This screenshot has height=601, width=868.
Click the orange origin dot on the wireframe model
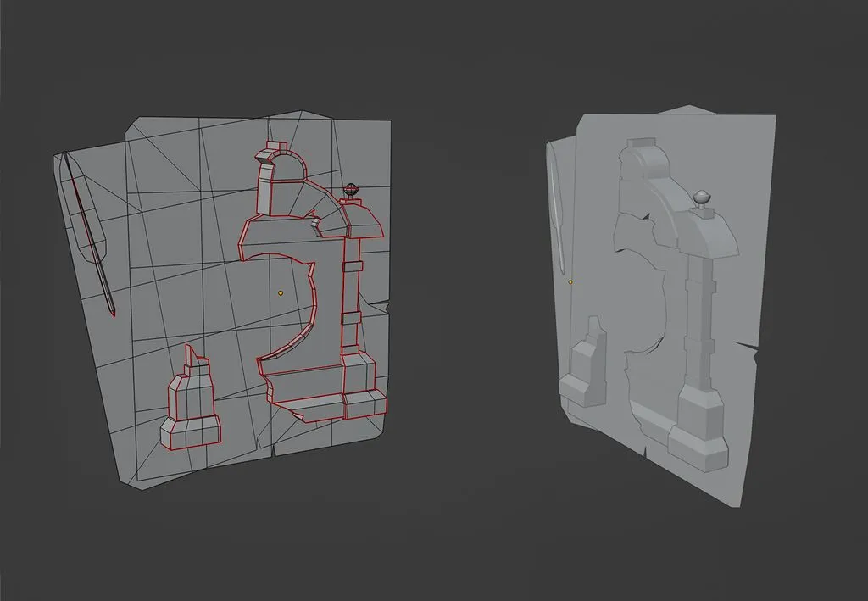(x=281, y=292)
